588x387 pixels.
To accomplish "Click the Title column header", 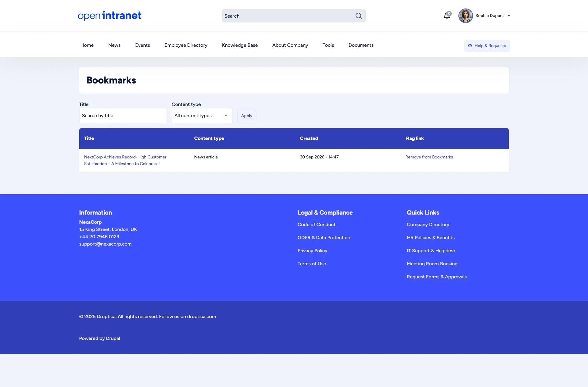I will click(89, 138).
